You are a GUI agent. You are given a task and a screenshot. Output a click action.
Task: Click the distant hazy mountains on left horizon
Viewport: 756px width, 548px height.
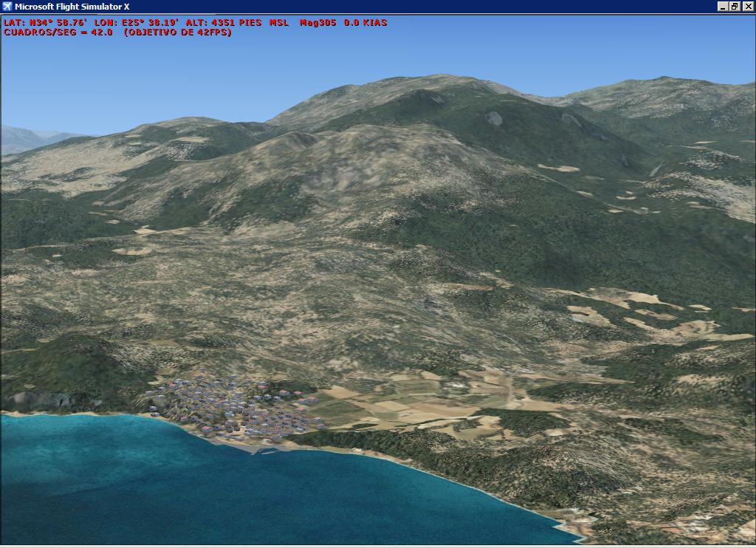pos(30,139)
